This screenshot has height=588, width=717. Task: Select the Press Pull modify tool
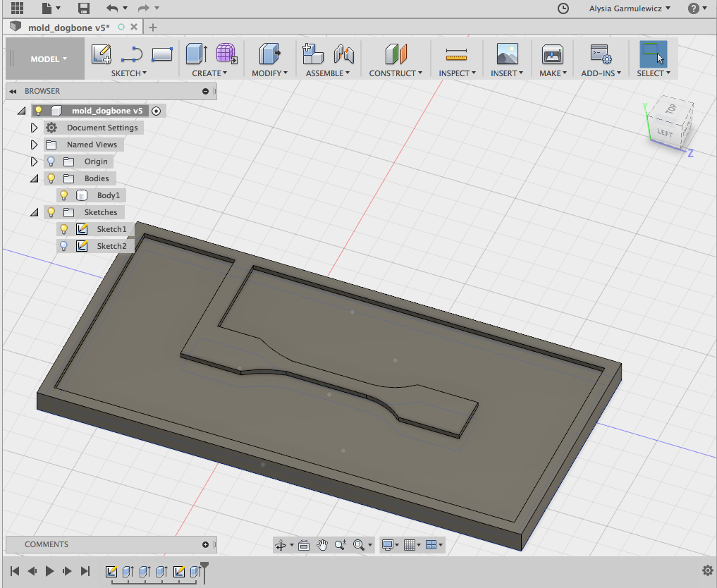tap(270, 54)
